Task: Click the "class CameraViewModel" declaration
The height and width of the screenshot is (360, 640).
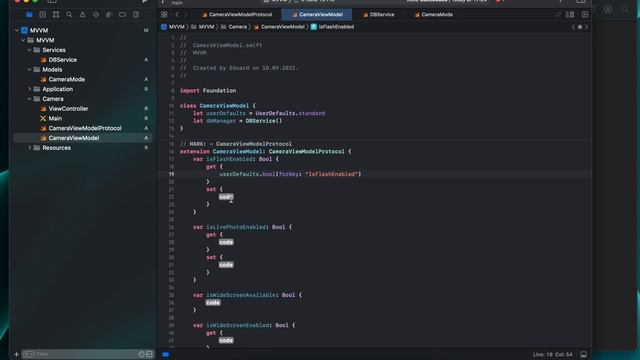Action: pos(217,106)
